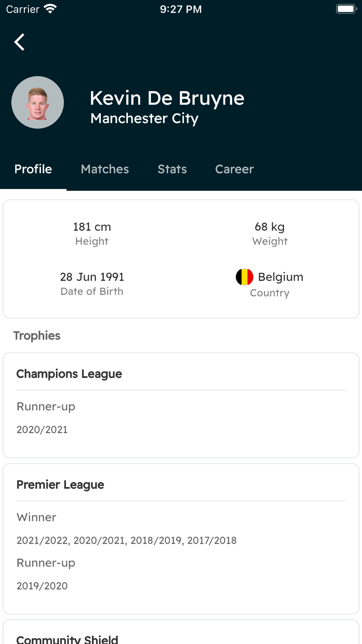
Task: Tap the 68 kg Weight value
Action: (270, 227)
